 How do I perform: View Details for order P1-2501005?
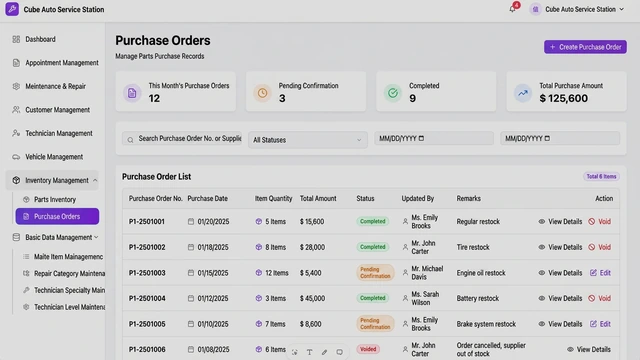(560, 324)
